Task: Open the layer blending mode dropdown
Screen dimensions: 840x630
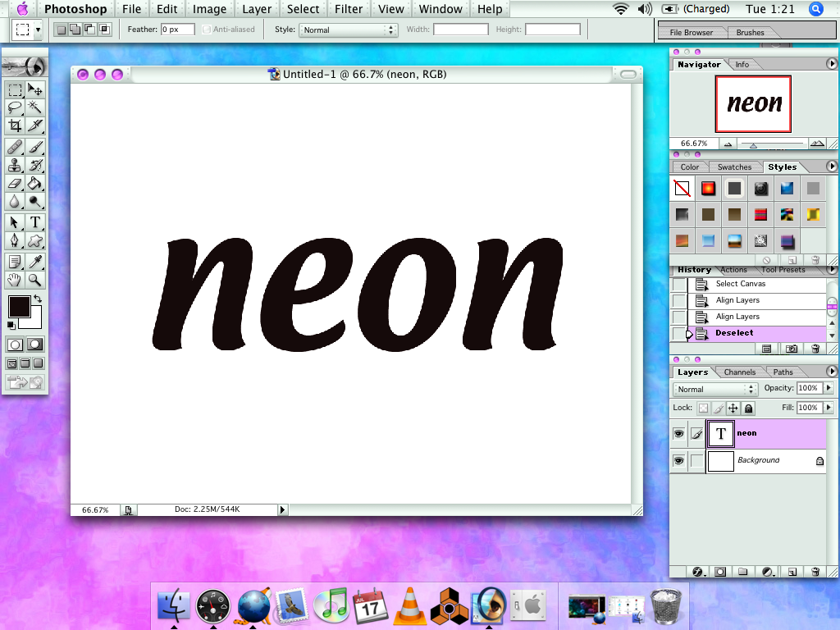Action: point(714,389)
